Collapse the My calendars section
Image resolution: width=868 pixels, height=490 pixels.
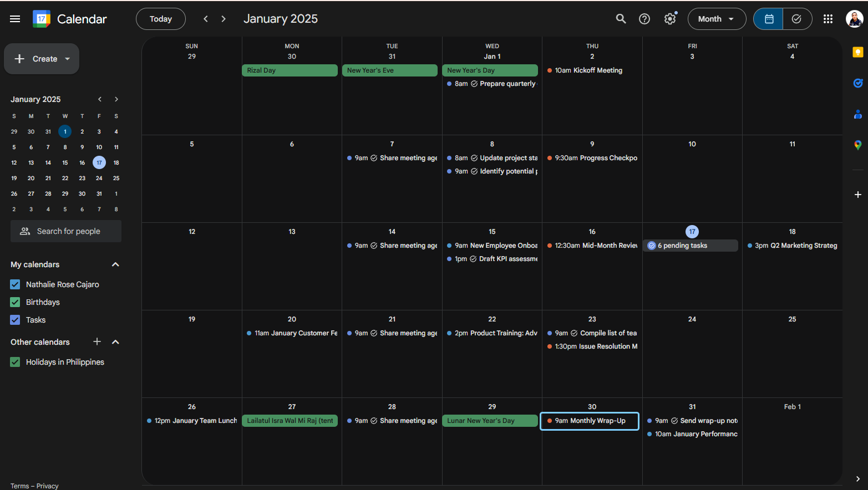click(x=115, y=264)
